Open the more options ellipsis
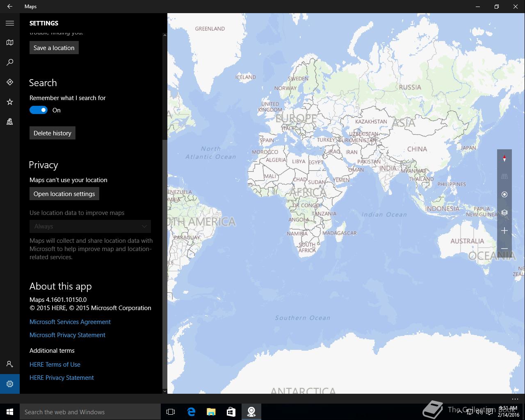This screenshot has height=420, width=525. (x=515, y=399)
